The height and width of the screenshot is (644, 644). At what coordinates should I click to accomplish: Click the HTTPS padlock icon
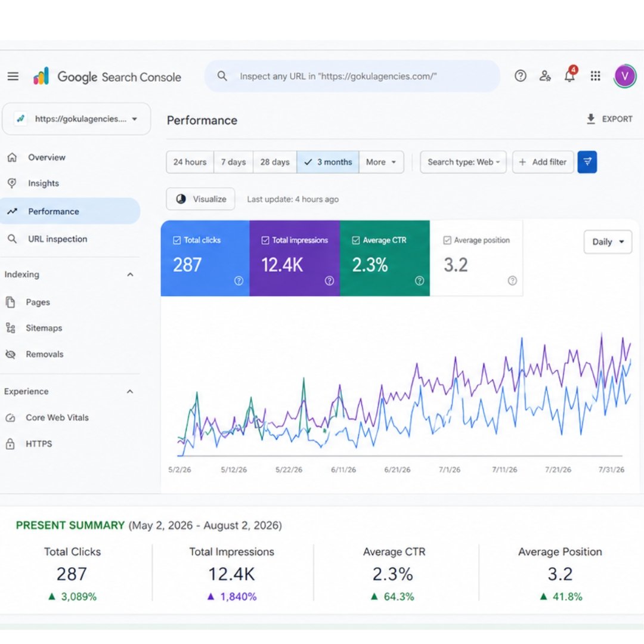point(10,444)
